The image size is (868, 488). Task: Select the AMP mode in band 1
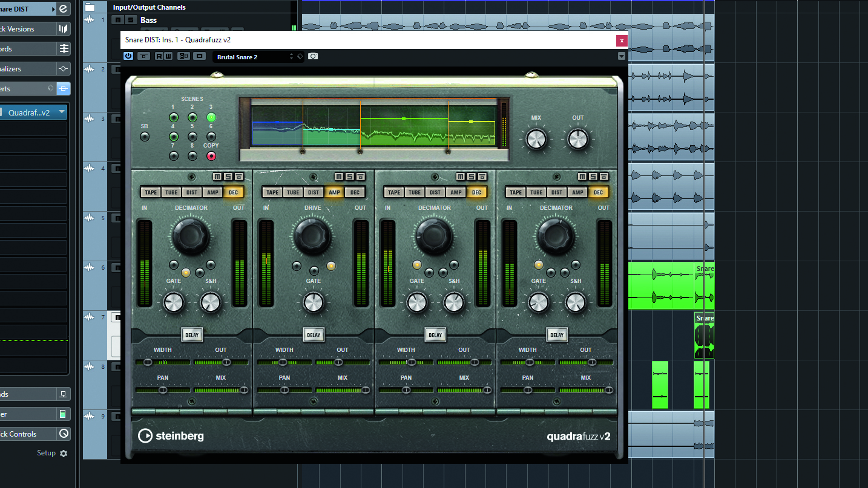[x=212, y=192]
